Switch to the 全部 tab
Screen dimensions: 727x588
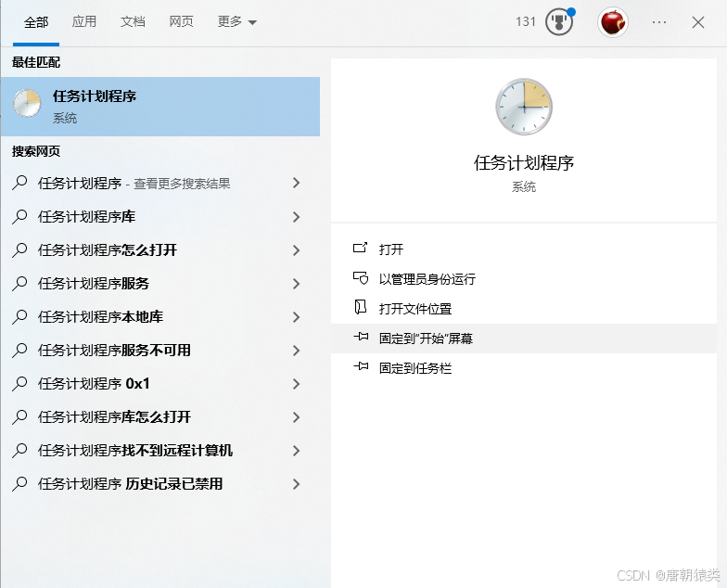point(36,22)
